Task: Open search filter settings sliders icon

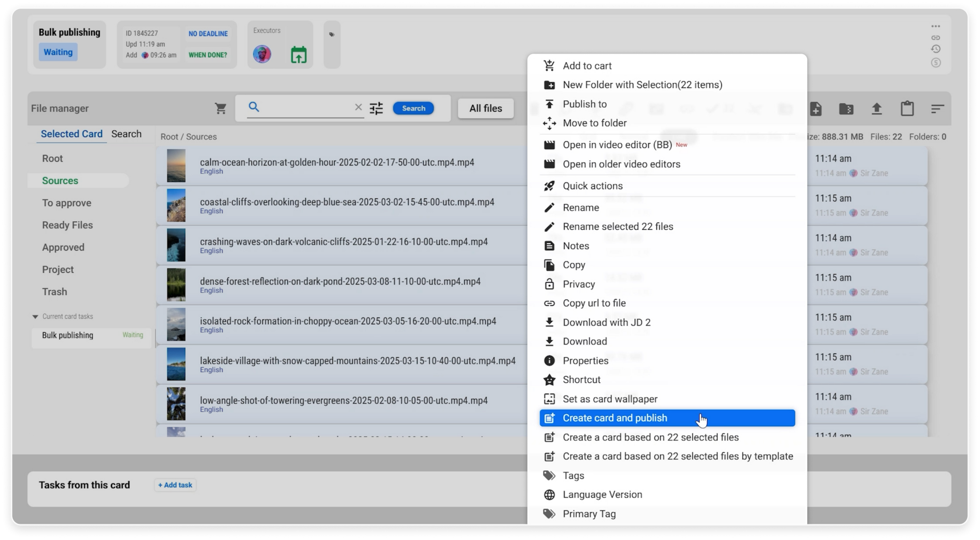Action: [x=376, y=108]
